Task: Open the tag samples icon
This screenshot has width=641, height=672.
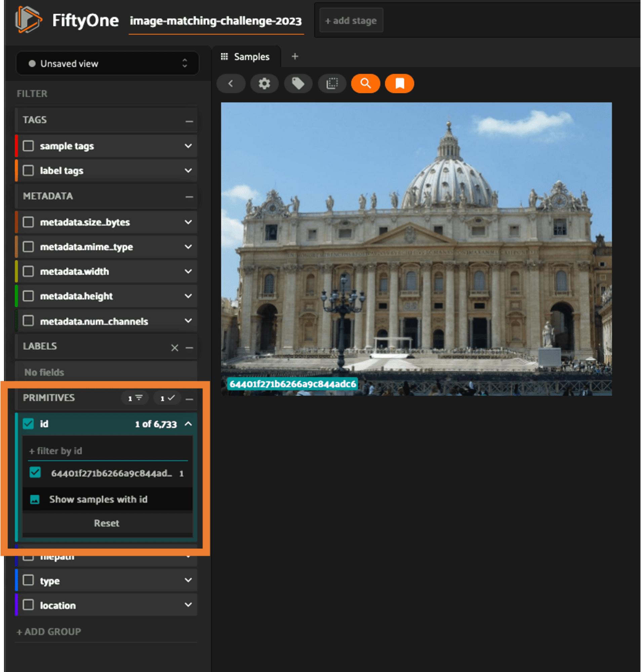Action: coord(298,83)
